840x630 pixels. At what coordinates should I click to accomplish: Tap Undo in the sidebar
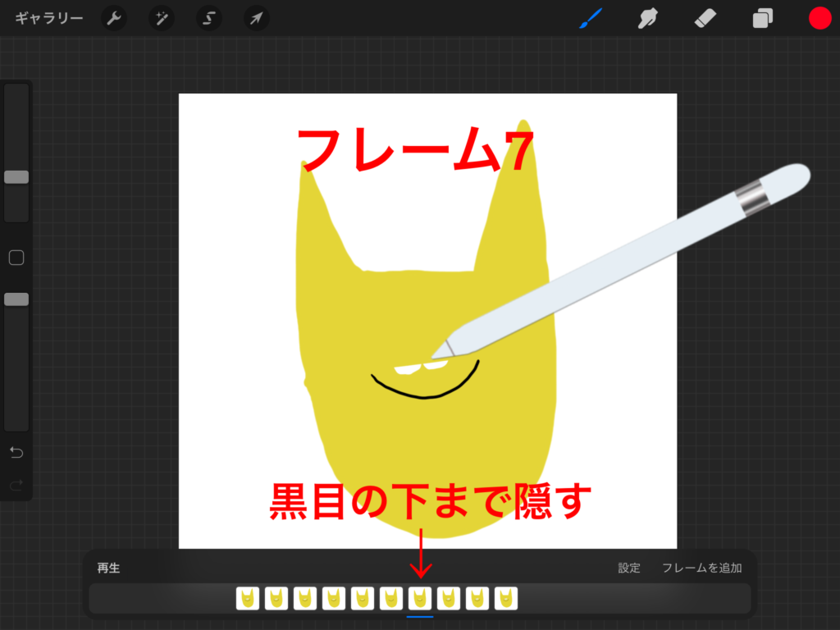tap(16, 451)
